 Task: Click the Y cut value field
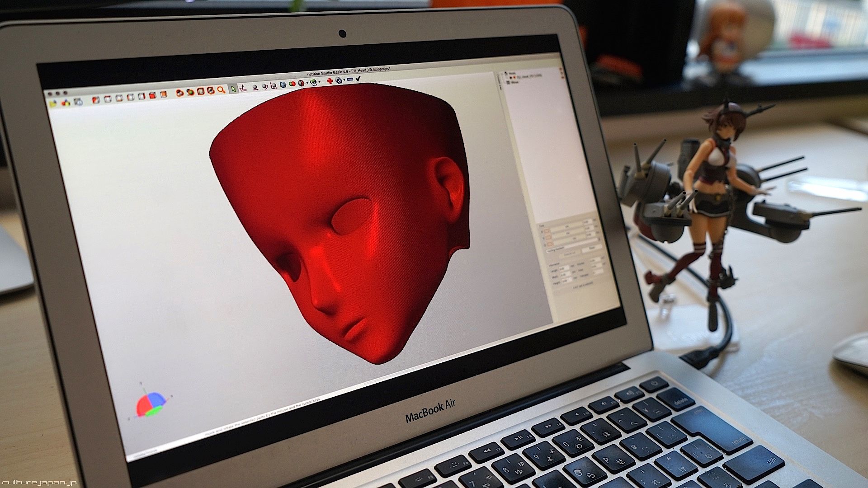pyautogui.click(x=589, y=229)
